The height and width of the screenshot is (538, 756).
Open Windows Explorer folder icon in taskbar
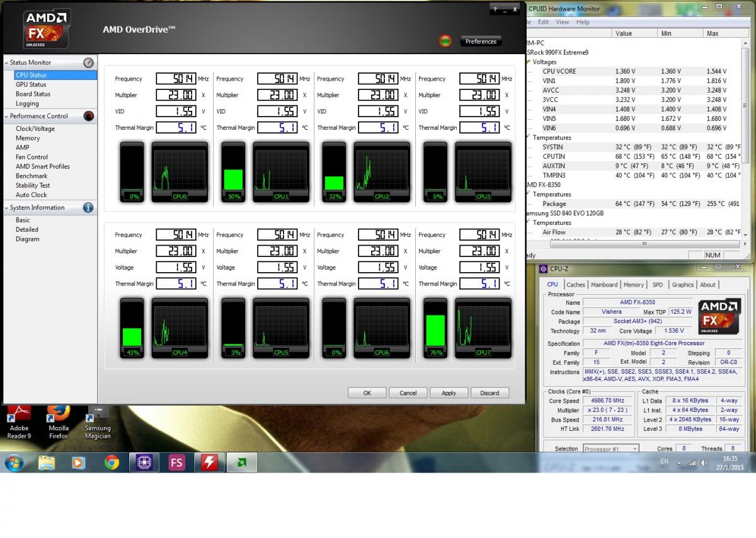click(47, 462)
